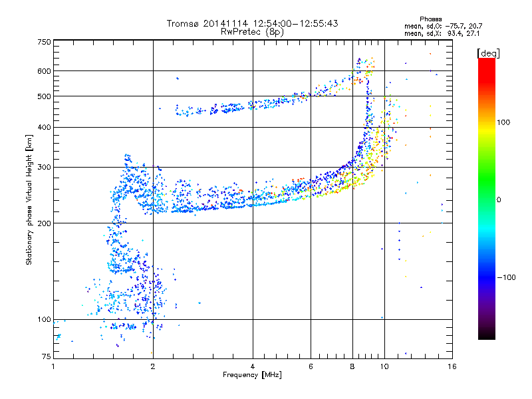This screenshot has width=532, height=399.
Task: Click the y-axis tick label '750'
Action: (x=44, y=42)
